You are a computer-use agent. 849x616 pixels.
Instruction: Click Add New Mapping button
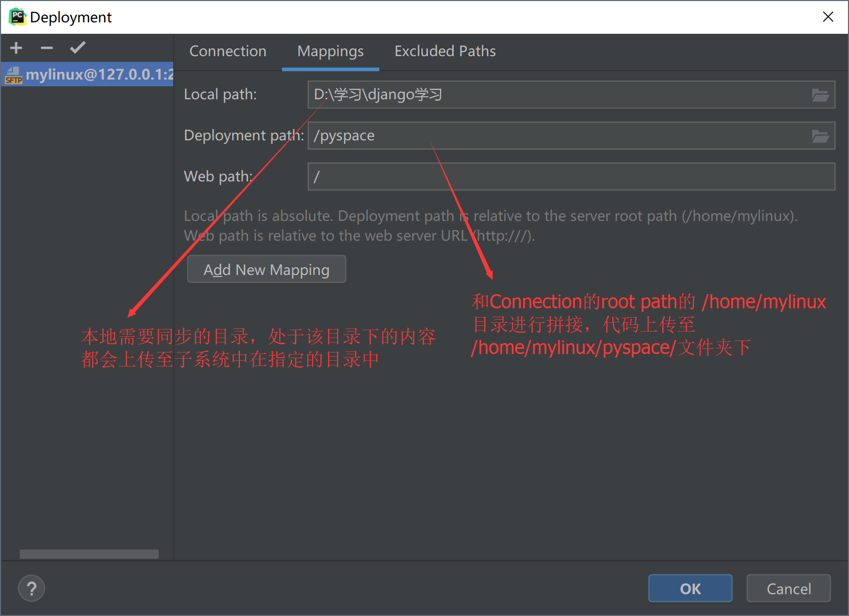click(266, 269)
